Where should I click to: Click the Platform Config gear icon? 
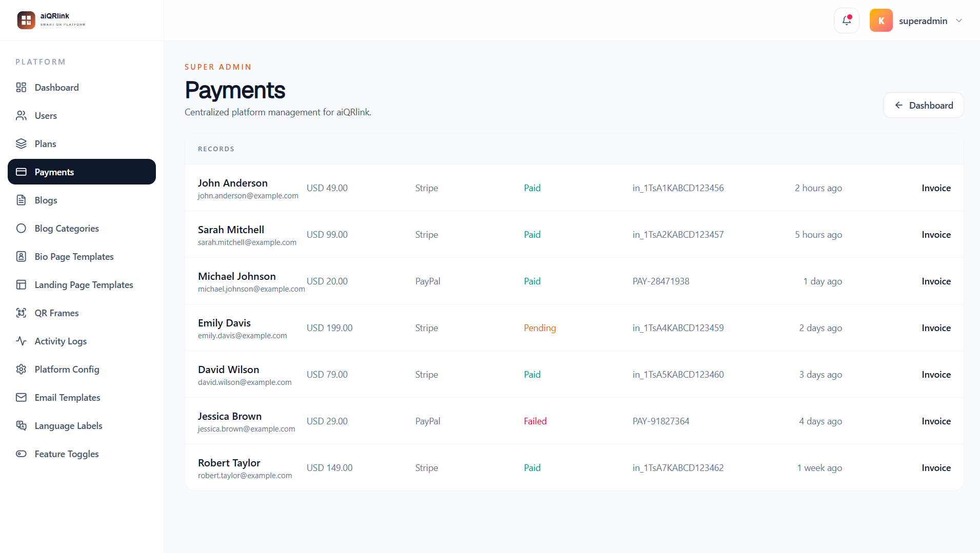coord(21,369)
